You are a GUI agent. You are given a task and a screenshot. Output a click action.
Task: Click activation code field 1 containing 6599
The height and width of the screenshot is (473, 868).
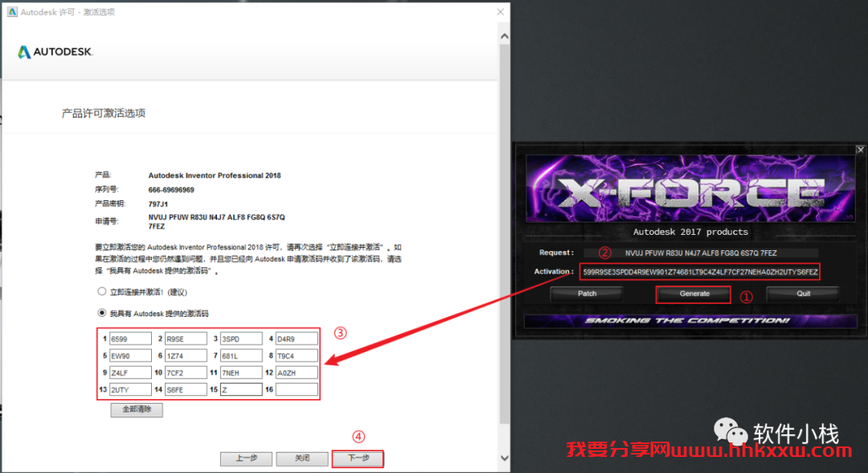(130, 339)
